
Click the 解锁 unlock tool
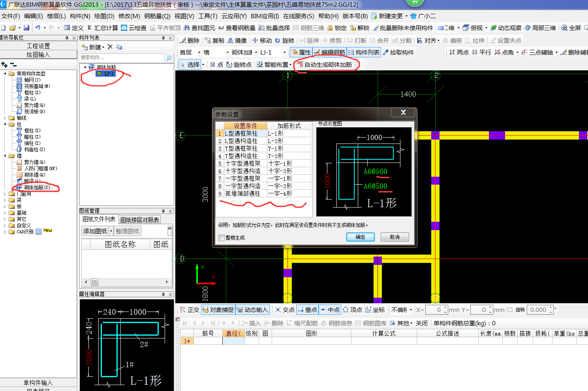tap(359, 28)
